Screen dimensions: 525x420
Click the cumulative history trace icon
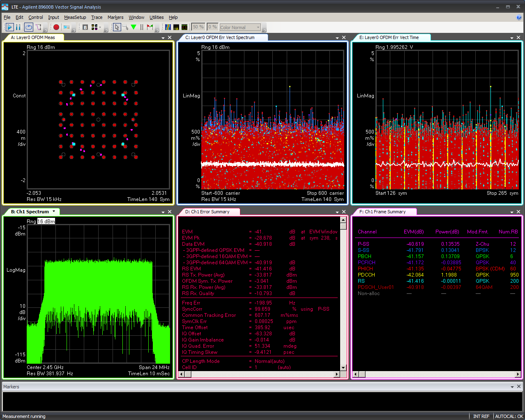coord(184,27)
